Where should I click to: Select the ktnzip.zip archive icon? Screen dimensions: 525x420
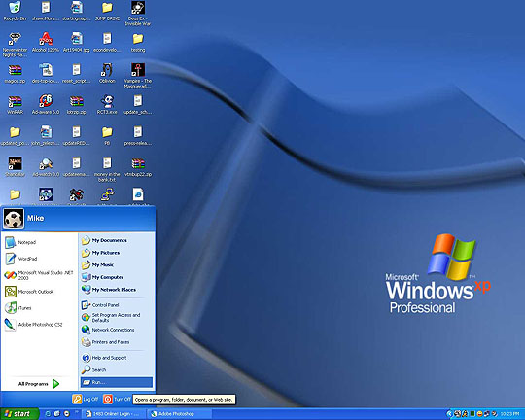(x=77, y=104)
